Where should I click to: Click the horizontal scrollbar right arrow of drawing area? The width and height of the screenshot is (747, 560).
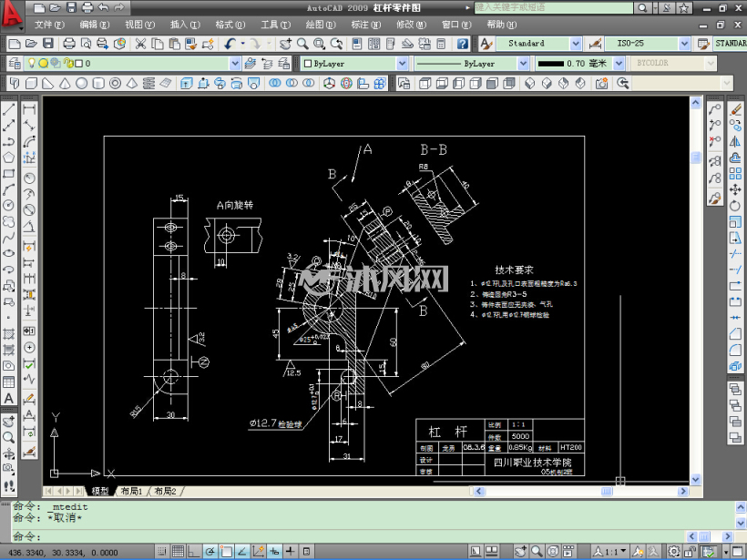click(683, 491)
